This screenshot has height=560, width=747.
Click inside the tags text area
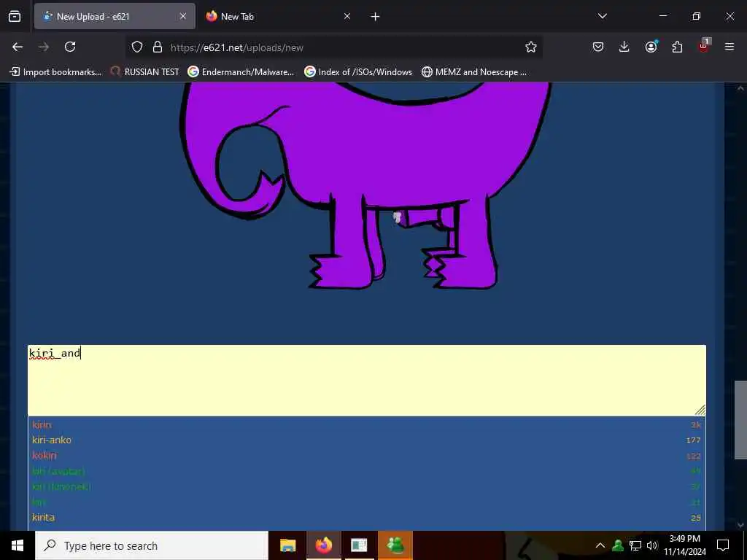coord(367,380)
